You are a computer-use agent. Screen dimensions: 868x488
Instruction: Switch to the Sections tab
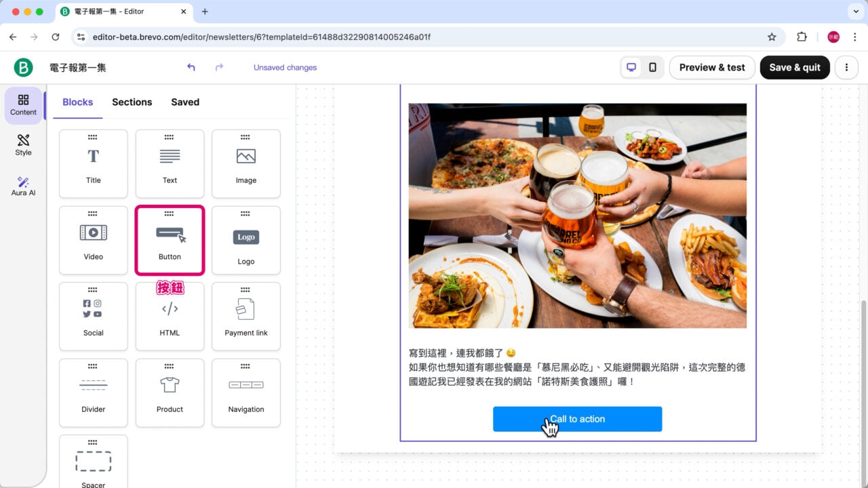click(x=132, y=102)
